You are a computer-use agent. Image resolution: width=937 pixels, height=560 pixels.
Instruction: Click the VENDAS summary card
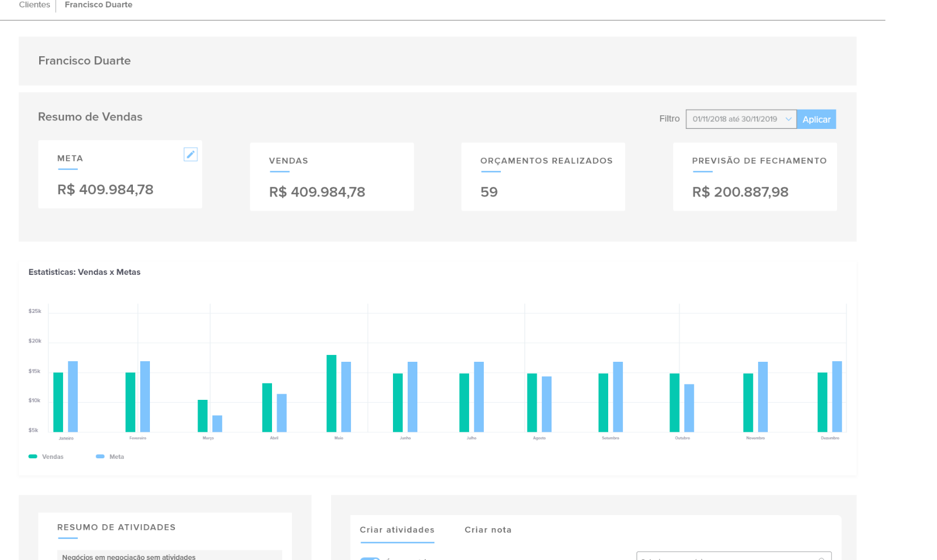[x=332, y=177]
